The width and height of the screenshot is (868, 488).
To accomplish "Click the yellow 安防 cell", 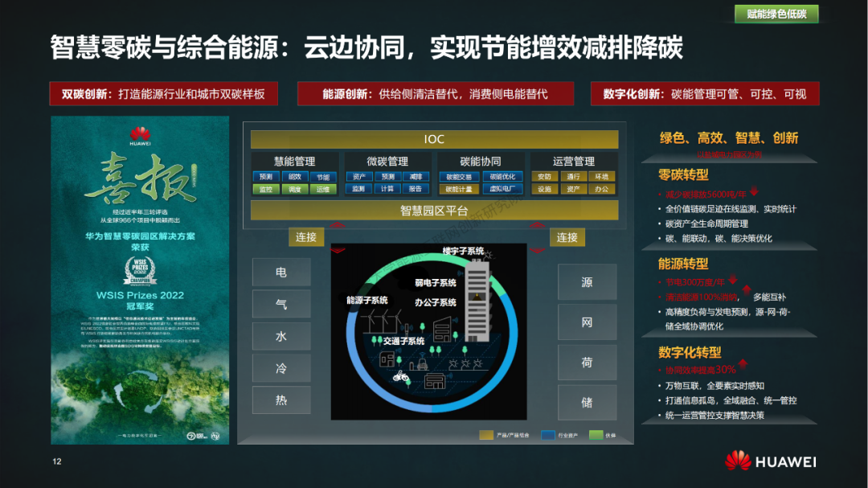I will [545, 177].
